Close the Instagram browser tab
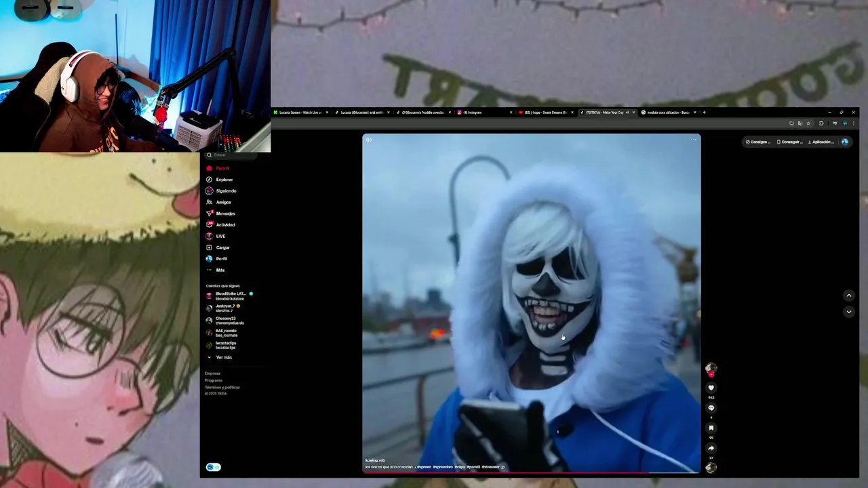 (511, 113)
